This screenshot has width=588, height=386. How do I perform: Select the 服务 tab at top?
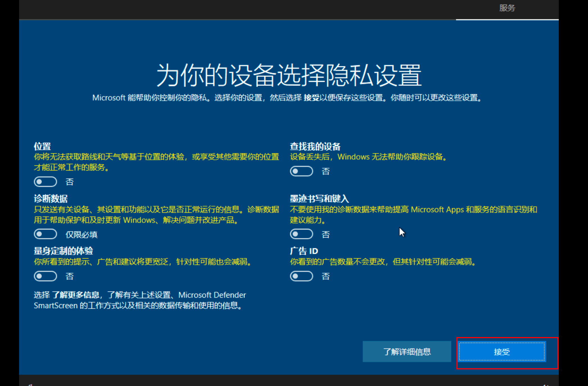coord(507,8)
